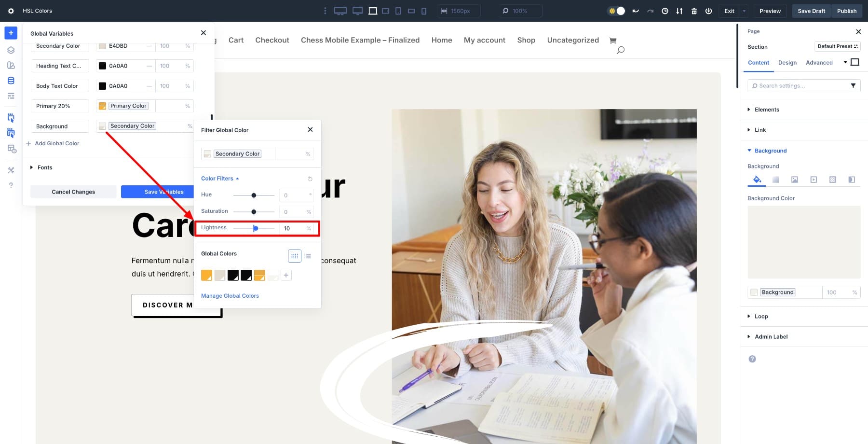Toggle the light/dark mode switch in top bar
The width and height of the screenshot is (868, 444).
tap(616, 11)
